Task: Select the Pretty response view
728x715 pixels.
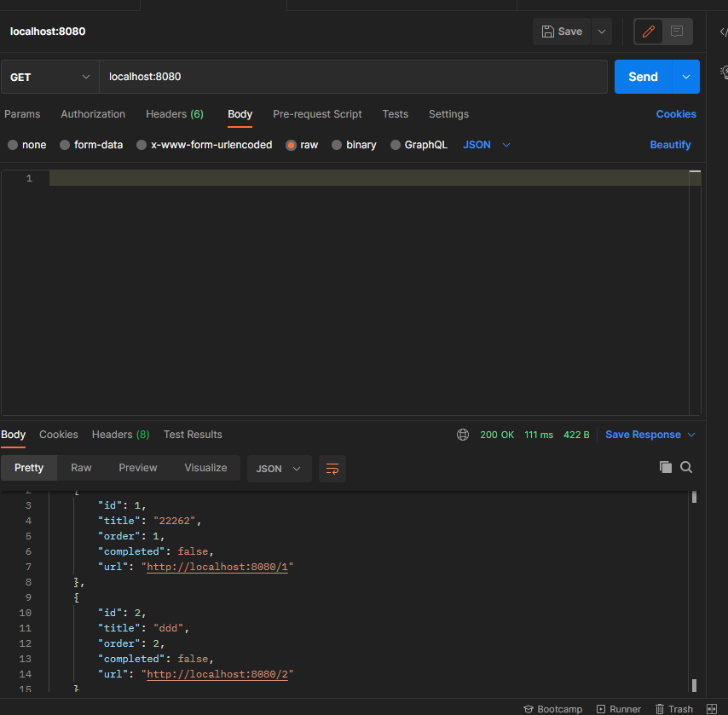Action: coord(29,468)
